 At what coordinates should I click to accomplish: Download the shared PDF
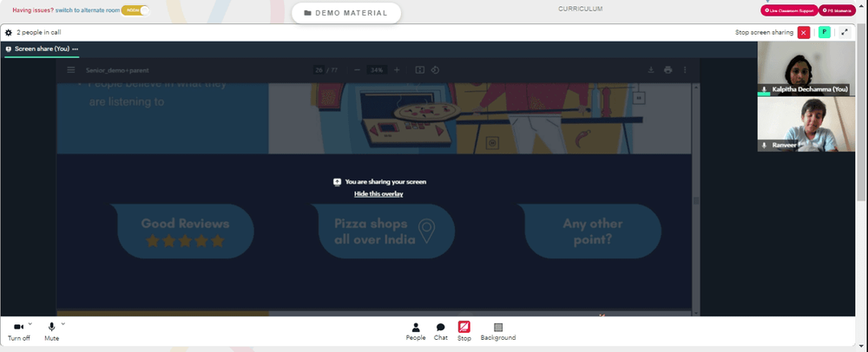click(651, 70)
